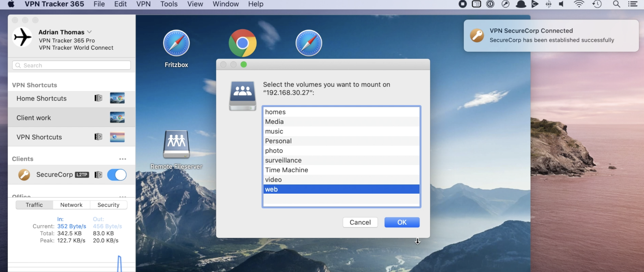644x272 pixels.
Task: Click the shared volume server icon in dialog
Action: click(x=243, y=96)
